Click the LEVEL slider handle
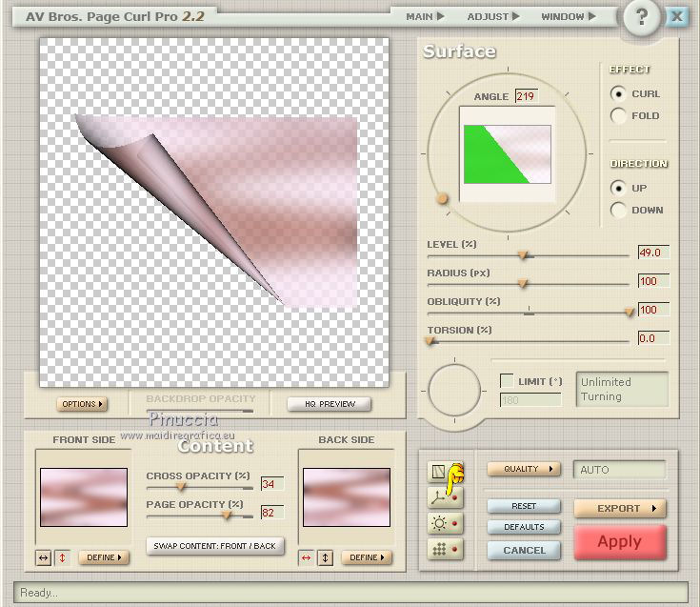The width and height of the screenshot is (700, 607). pos(523,255)
